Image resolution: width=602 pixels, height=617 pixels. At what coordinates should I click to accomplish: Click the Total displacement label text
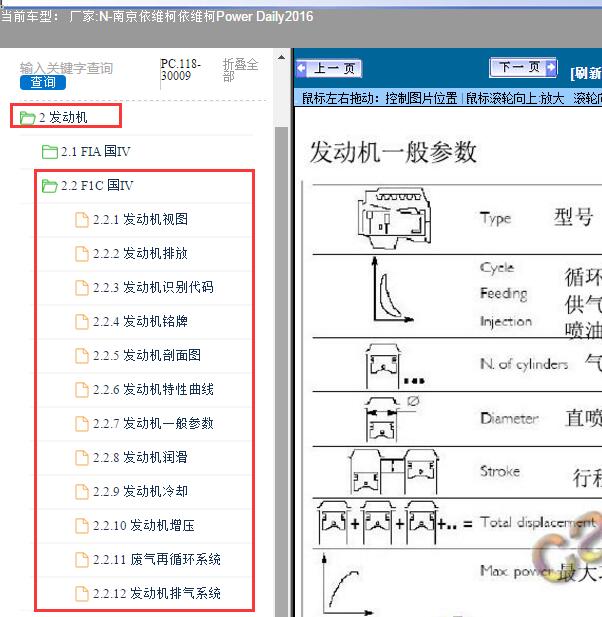(x=538, y=523)
